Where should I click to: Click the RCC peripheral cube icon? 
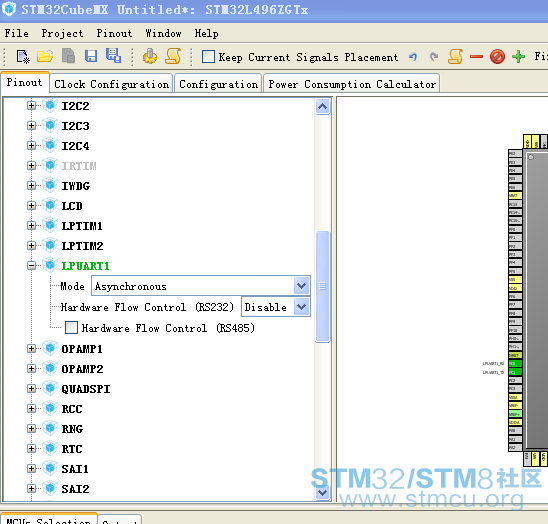point(50,408)
